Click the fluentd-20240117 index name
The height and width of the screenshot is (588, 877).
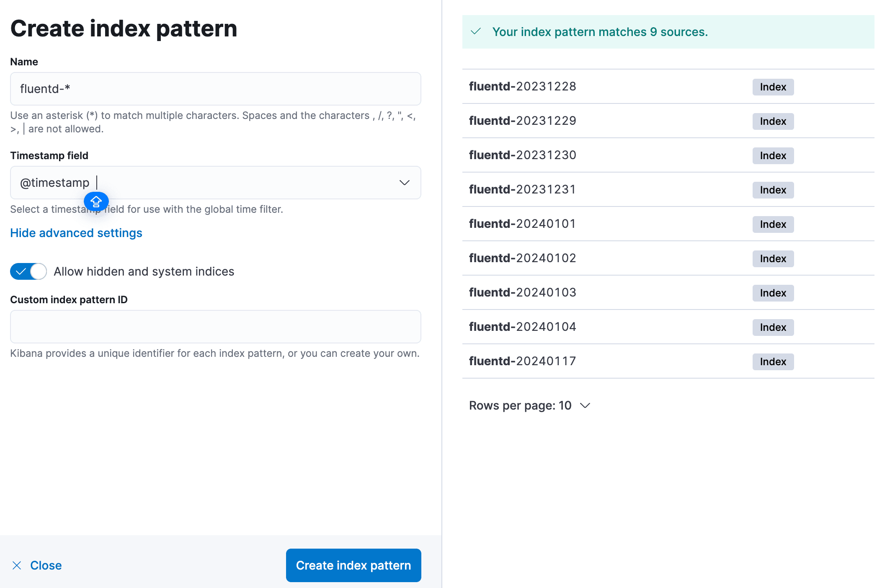point(522,361)
